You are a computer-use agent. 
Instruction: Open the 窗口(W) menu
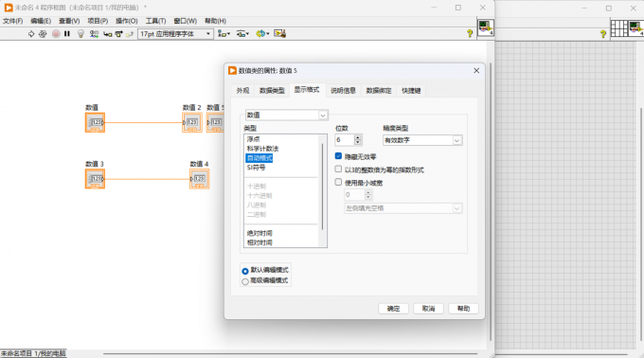click(185, 21)
